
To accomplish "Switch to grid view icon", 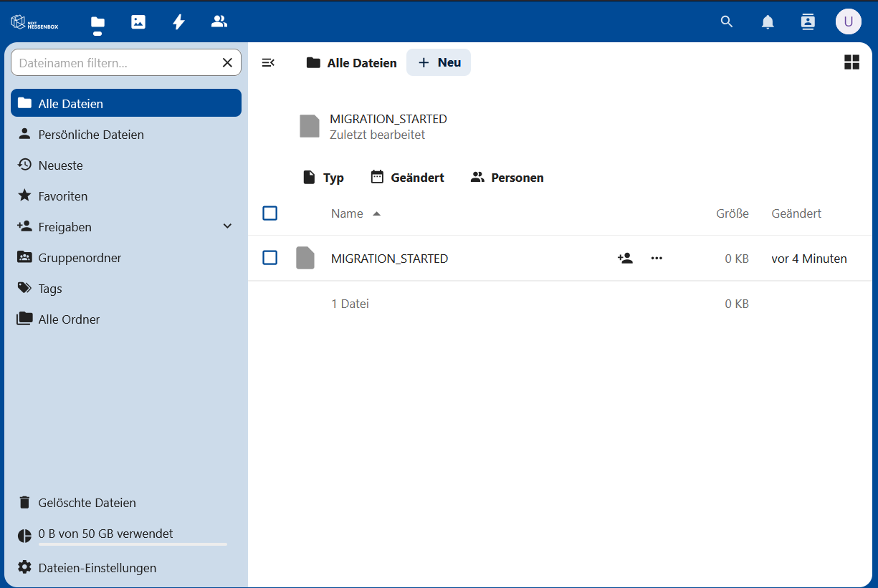I will pos(851,62).
